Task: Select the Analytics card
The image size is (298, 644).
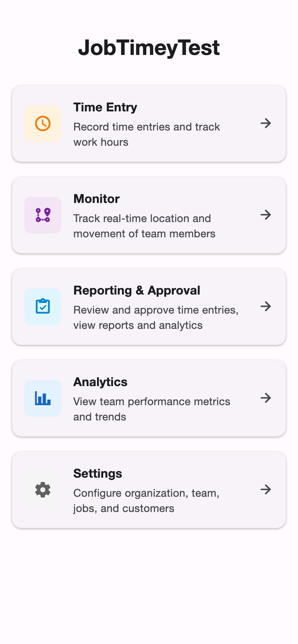Action: pyautogui.click(x=149, y=398)
